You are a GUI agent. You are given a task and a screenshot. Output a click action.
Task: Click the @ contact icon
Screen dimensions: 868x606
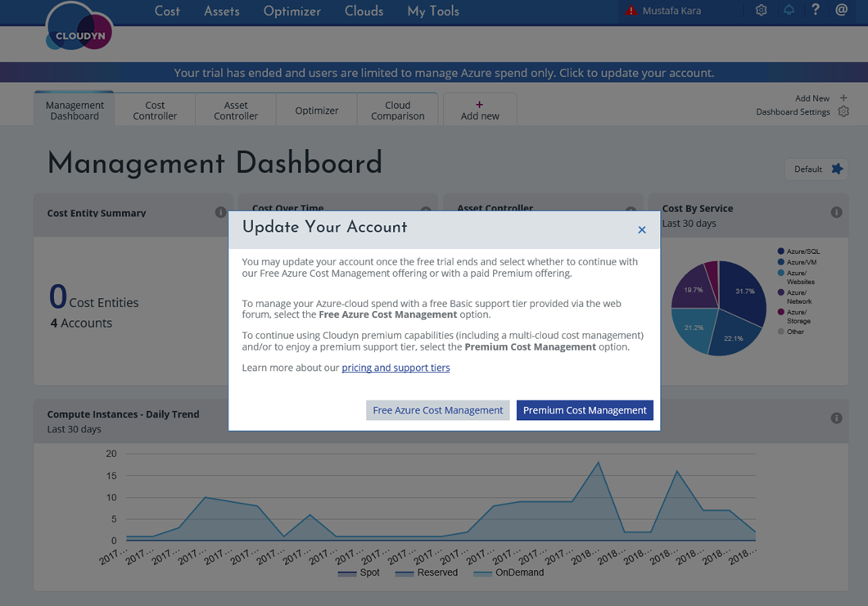click(x=842, y=10)
